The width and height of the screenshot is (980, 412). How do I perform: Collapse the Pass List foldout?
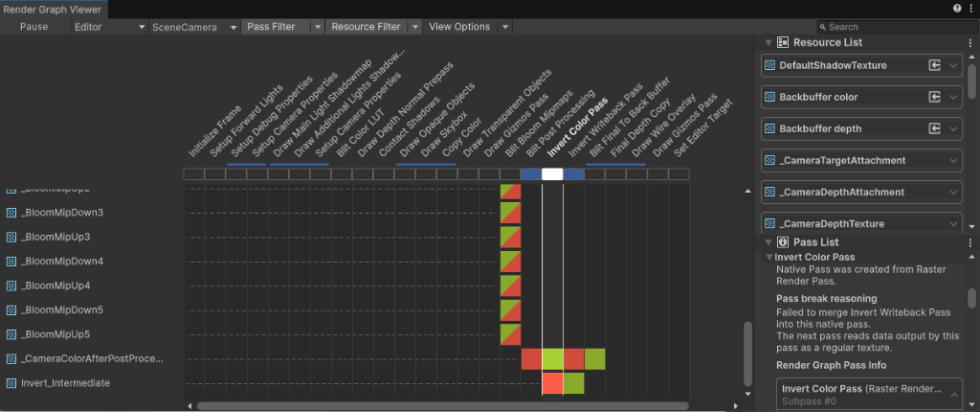(768, 242)
